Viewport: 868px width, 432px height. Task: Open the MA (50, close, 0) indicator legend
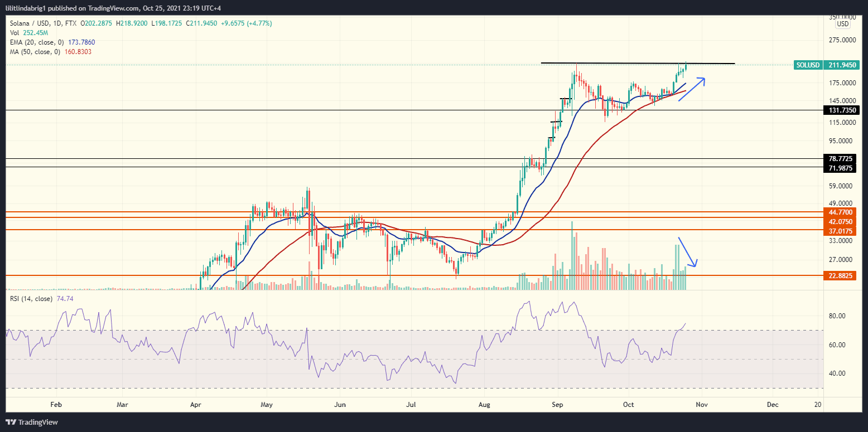click(33, 51)
